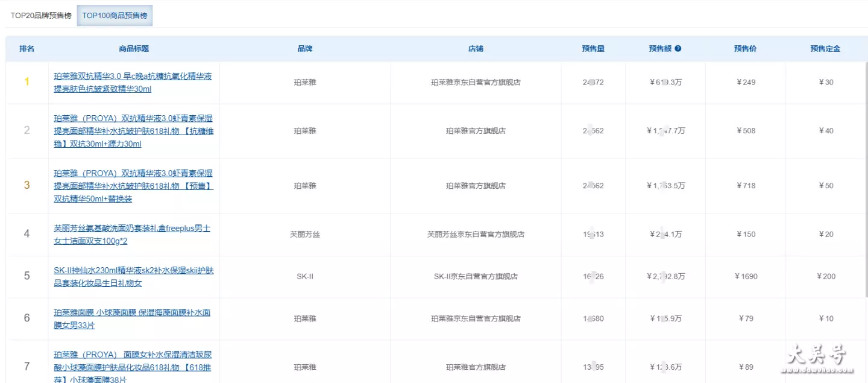
Task: Click the 预售价 column header
Action: (745, 49)
